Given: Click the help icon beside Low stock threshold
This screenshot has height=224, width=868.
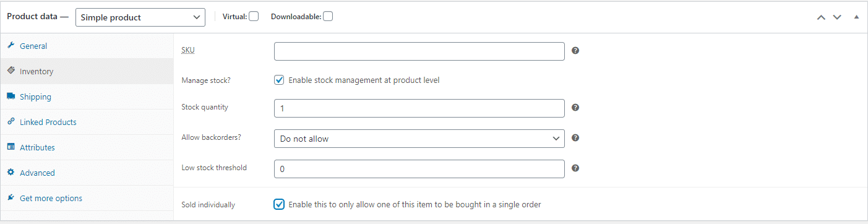Looking at the screenshot, I should 575,168.
